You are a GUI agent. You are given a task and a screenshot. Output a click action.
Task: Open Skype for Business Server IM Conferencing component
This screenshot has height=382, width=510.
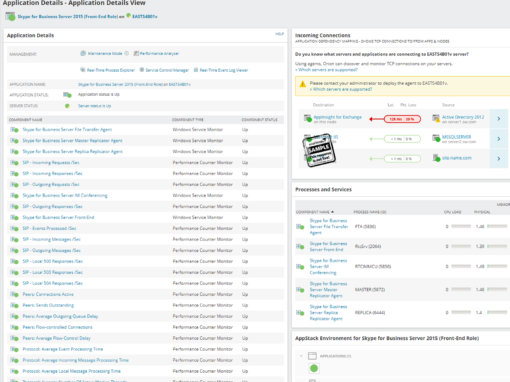coord(65,195)
